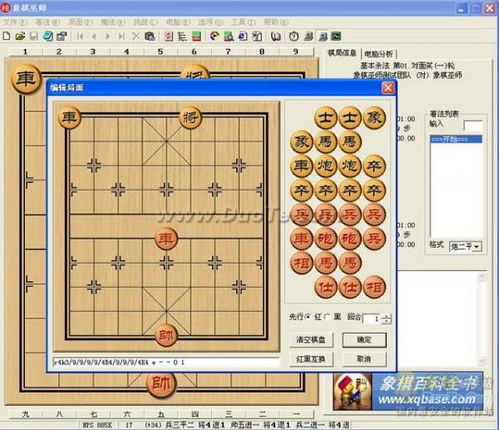The height and width of the screenshot is (430, 499).
Task: Click the toolbar icon right of the X
Action: pos(150,36)
